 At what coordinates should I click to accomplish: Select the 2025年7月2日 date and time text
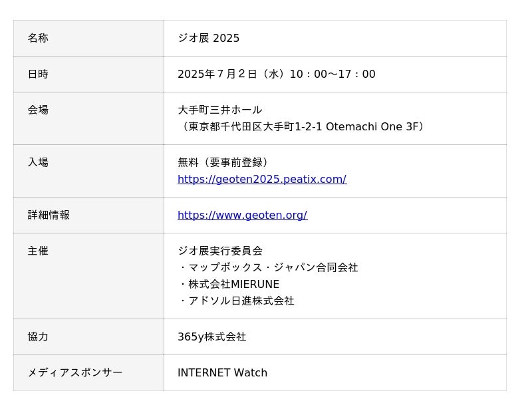pyautogui.click(x=276, y=74)
